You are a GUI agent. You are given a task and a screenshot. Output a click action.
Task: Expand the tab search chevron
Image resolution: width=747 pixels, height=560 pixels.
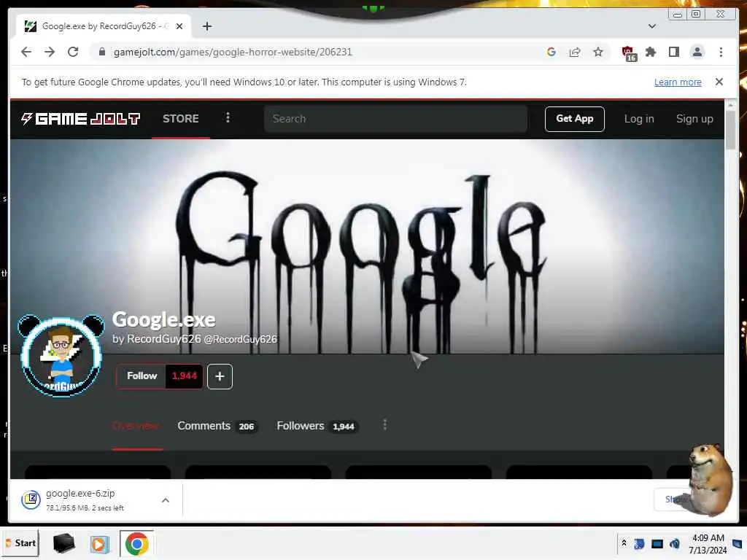[x=651, y=26]
